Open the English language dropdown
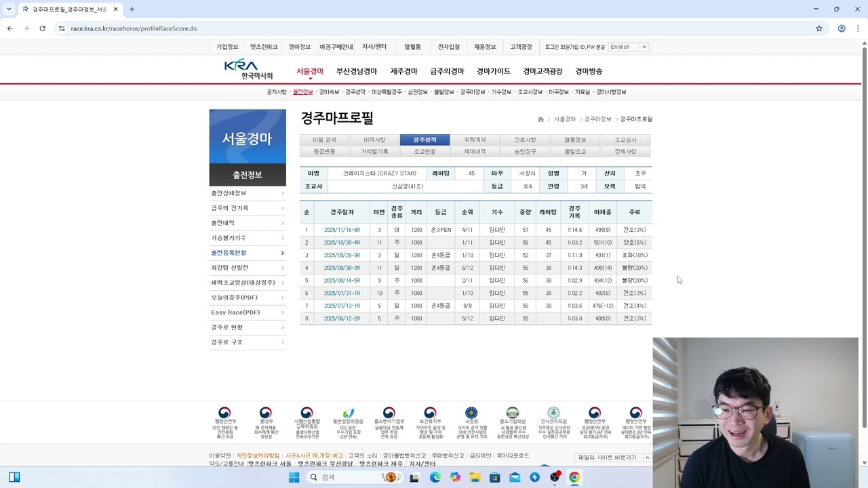The height and width of the screenshot is (488, 868). tap(629, 47)
